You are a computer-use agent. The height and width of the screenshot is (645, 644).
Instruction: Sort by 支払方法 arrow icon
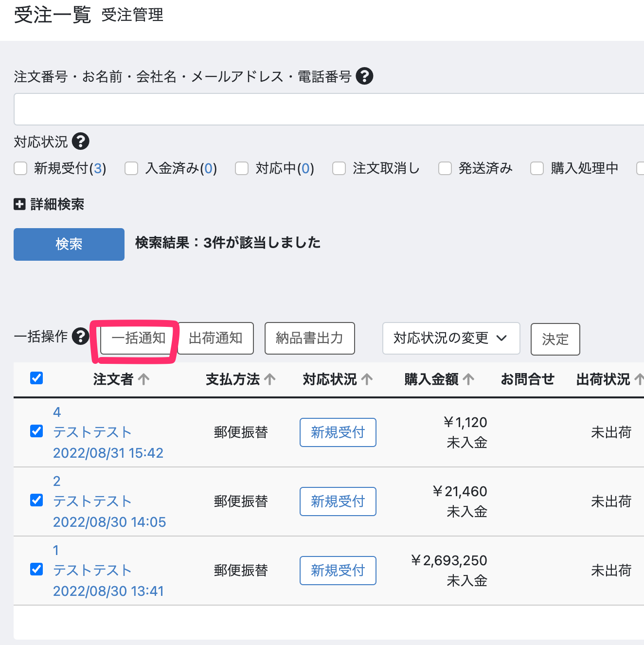[270, 379]
